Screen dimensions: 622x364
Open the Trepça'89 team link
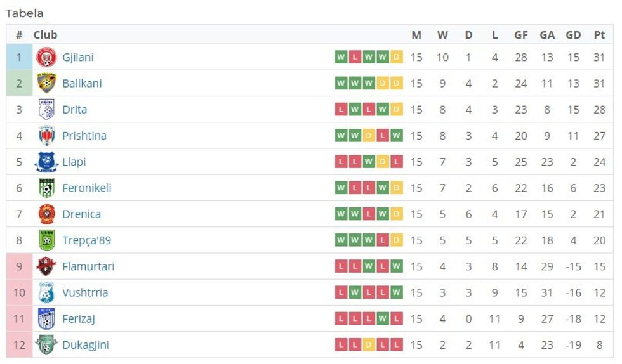click(x=86, y=240)
